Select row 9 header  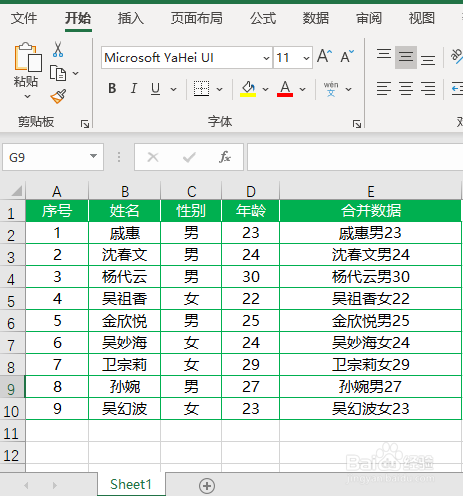(x=12, y=388)
